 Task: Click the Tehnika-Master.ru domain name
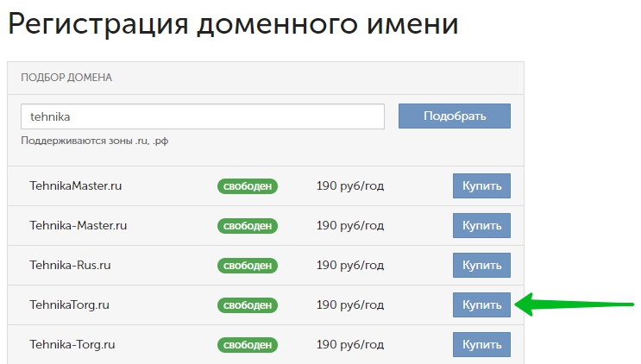click(x=79, y=225)
